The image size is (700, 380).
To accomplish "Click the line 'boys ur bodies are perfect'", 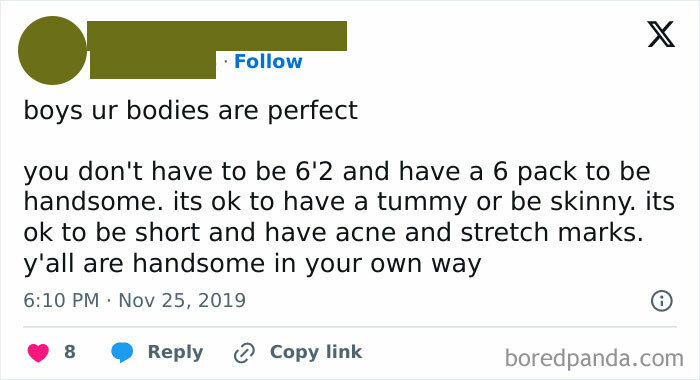I will pyautogui.click(x=191, y=111).
